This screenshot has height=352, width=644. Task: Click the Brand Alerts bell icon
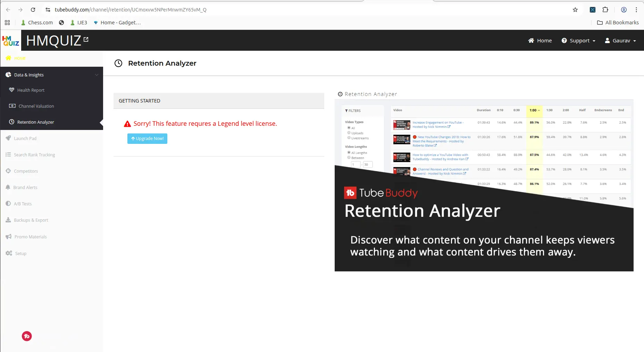pos(8,187)
